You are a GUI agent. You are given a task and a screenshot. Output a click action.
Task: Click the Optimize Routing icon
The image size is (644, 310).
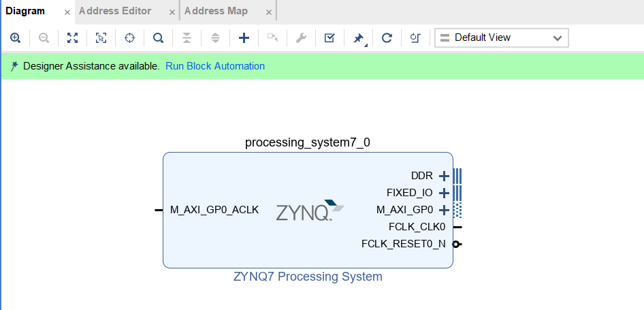pyautogui.click(x=415, y=38)
